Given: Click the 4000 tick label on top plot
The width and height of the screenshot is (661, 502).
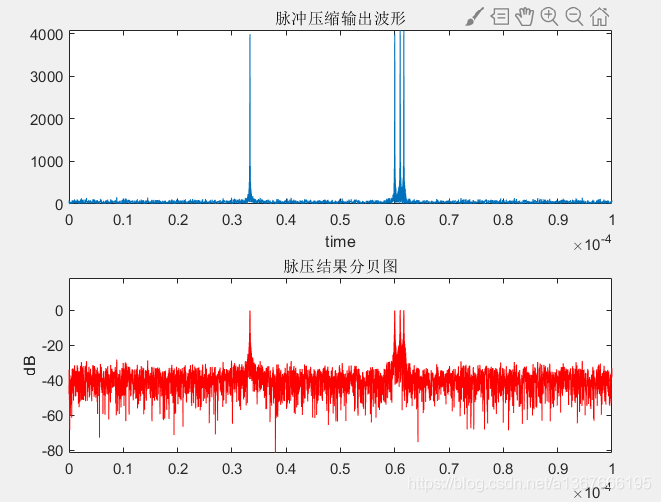Looking at the screenshot, I should tap(46, 35).
